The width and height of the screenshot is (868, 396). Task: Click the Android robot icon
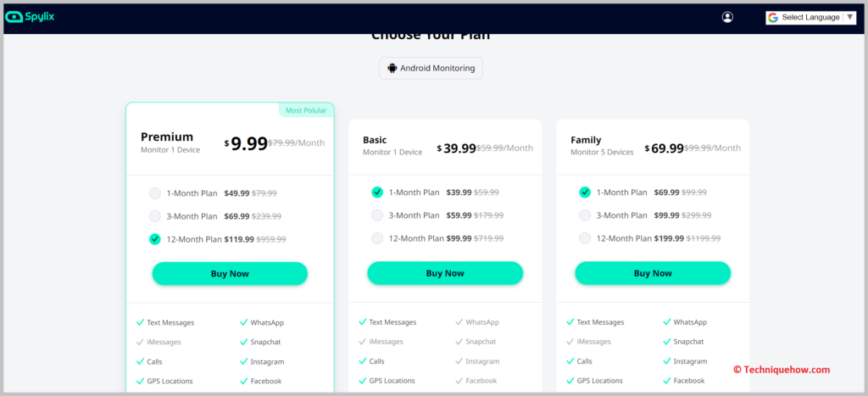click(392, 68)
